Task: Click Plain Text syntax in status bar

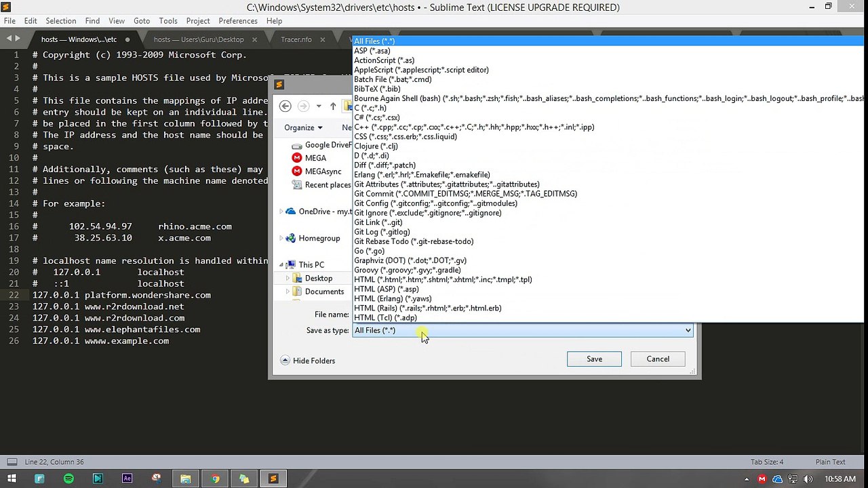Action: [x=830, y=462]
